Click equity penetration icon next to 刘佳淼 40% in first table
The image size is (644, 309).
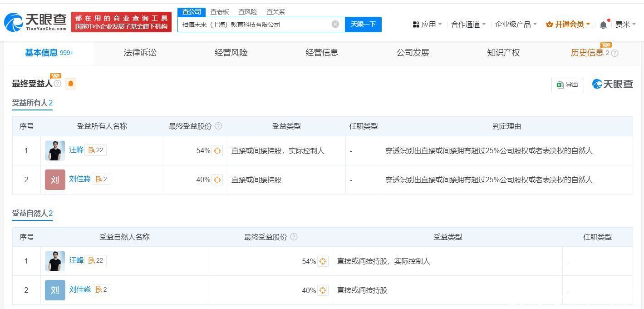tap(217, 180)
